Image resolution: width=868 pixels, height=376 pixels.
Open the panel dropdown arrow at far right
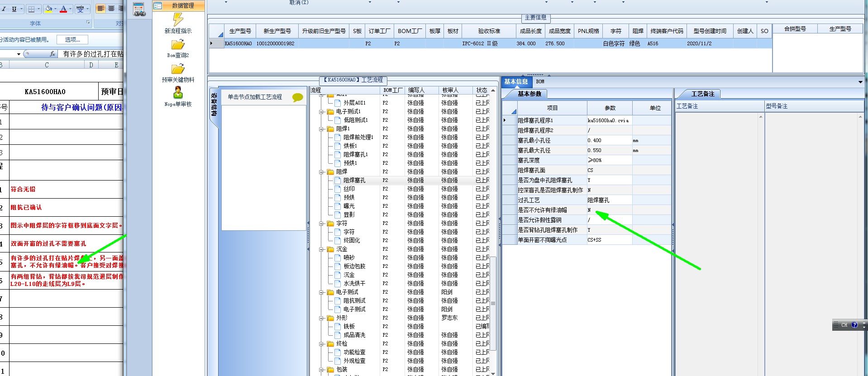coord(860,82)
